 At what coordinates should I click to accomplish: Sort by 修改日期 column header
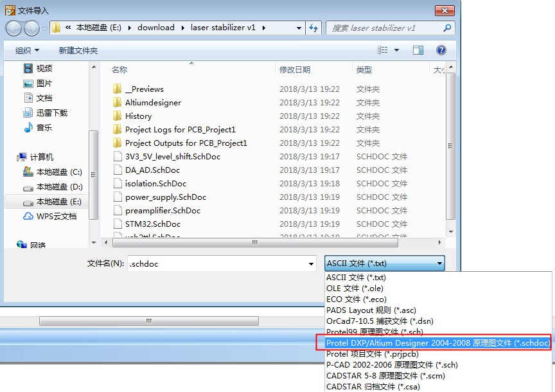[x=295, y=69]
